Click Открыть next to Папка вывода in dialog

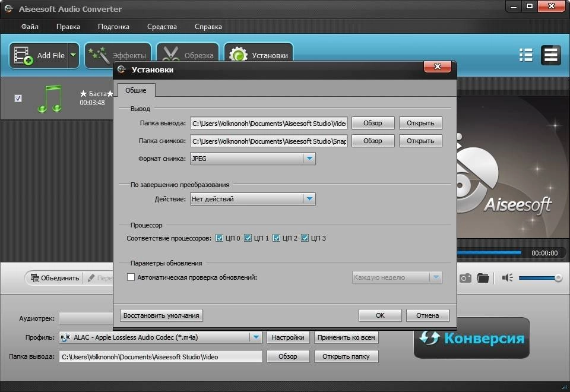click(420, 123)
